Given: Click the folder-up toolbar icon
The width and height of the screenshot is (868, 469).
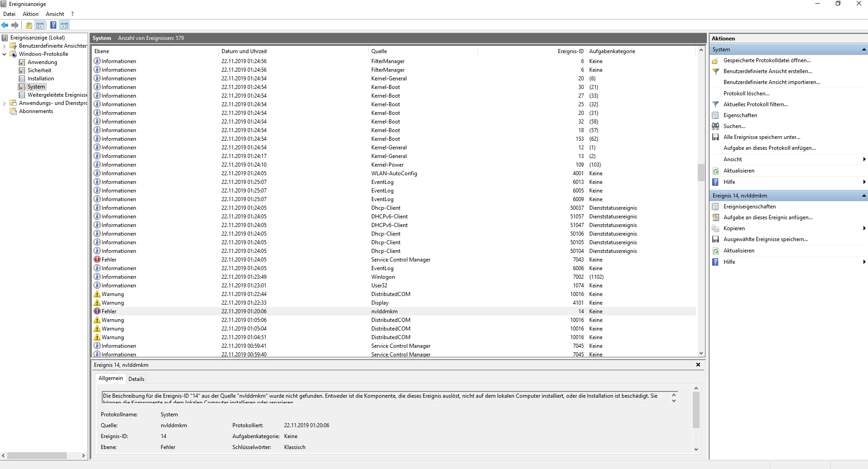Looking at the screenshot, I should 29,25.
